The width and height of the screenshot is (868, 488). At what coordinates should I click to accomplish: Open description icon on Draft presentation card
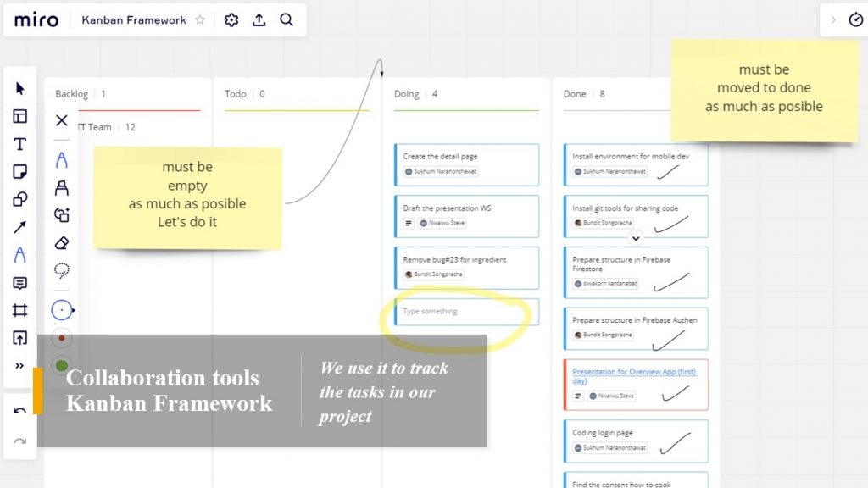(x=409, y=223)
